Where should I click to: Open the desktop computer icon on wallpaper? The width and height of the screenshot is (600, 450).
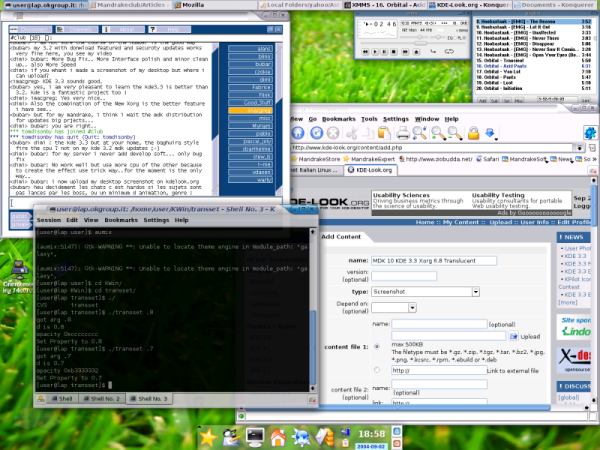tap(19, 271)
